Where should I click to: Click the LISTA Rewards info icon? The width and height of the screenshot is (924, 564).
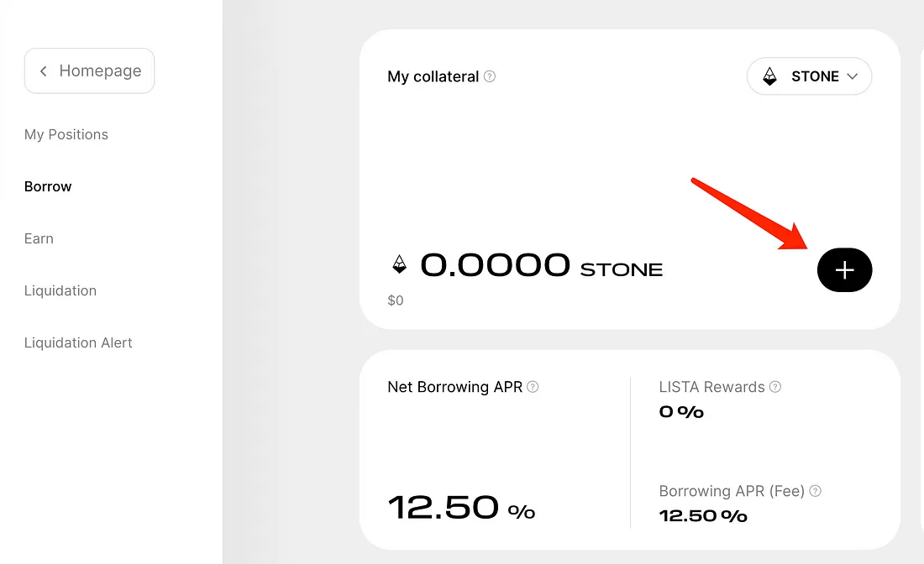(x=775, y=387)
